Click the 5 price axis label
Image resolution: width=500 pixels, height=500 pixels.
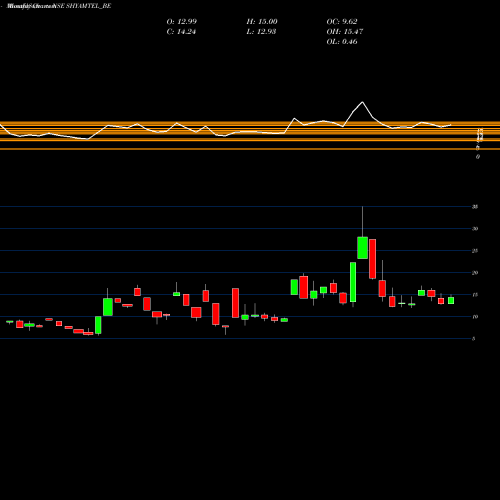tap(474, 339)
